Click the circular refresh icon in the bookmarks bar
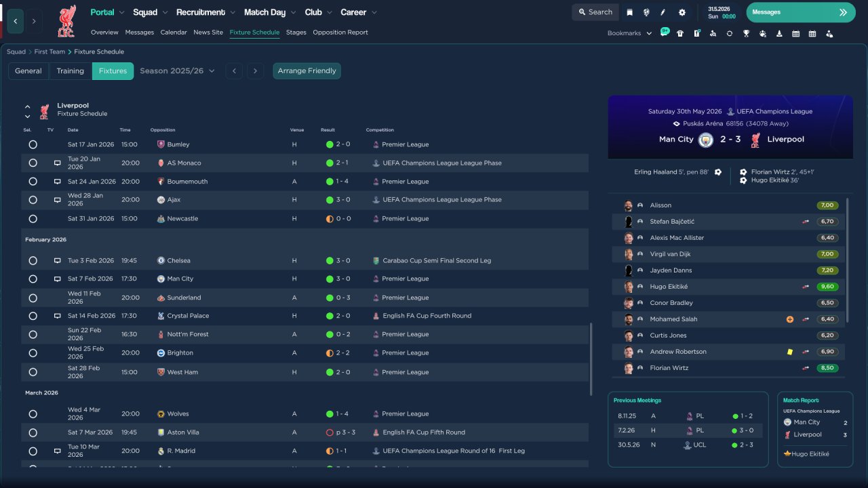This screenshot has width=868, height=488. tap(730, 33)
